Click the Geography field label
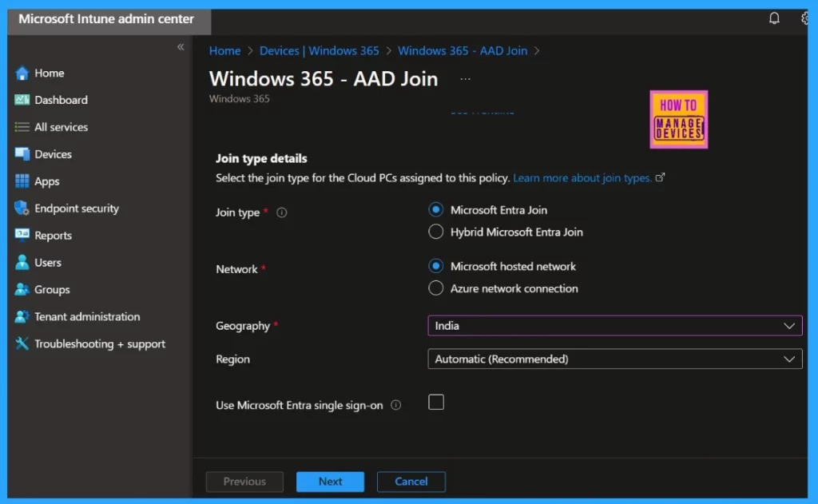 click(243, 326)
